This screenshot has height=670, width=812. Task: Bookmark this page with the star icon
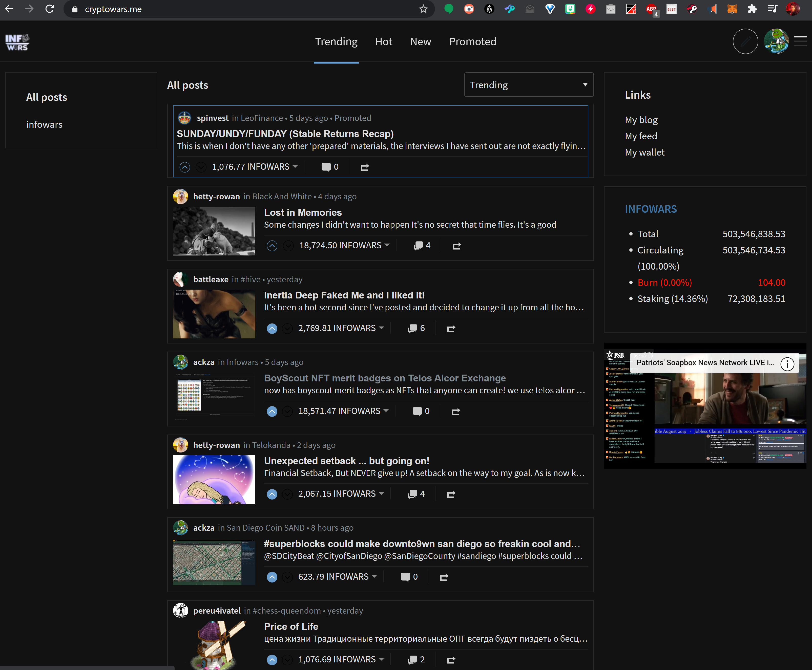pos(423,9)
